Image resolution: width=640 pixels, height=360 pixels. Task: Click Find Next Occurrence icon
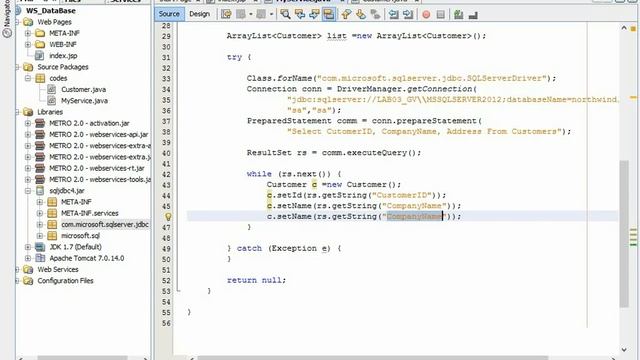314,15
